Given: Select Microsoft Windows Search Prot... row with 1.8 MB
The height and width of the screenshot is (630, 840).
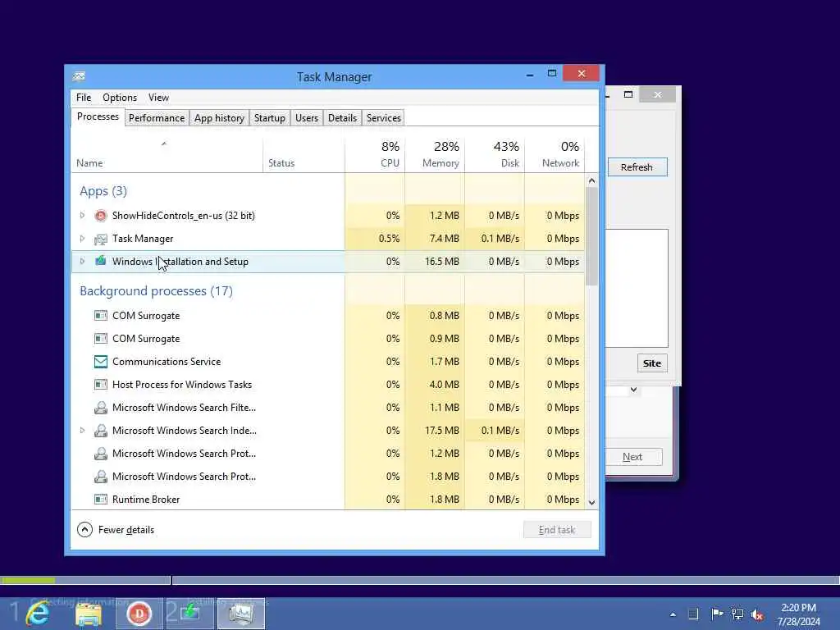Looking at the screenshot, I should [x=328, y=477].
